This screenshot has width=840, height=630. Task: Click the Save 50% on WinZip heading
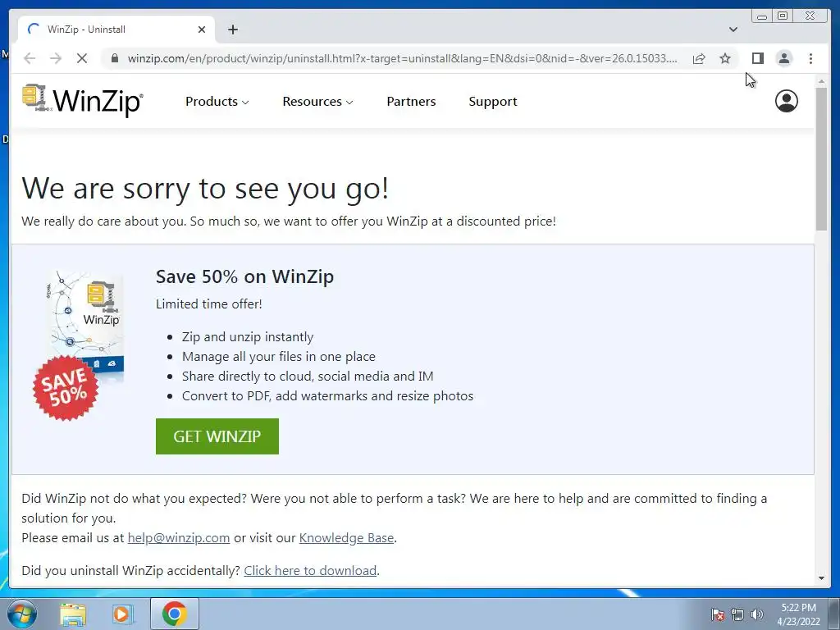tap(244, 276)
